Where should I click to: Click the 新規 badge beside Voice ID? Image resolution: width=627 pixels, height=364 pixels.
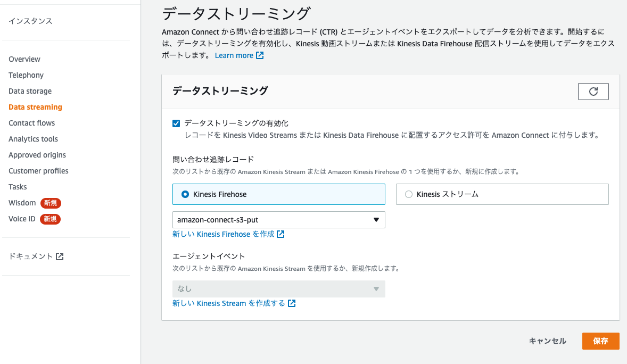pos(50,219)
